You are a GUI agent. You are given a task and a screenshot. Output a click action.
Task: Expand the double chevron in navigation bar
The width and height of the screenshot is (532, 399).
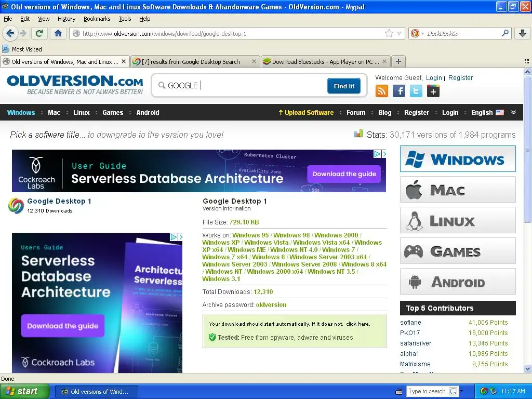point(513,112)
